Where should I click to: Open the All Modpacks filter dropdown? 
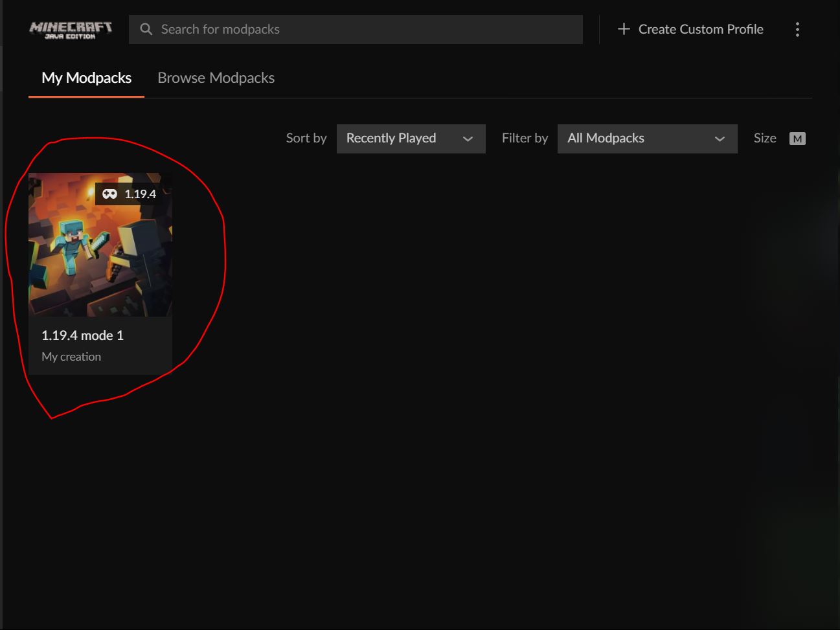pyautogui.click(x=648, y=139)
